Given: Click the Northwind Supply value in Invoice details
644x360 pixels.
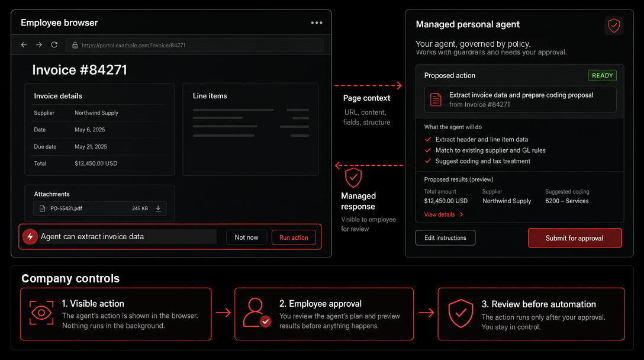Looking at the screenshot, I should [x=96, y=112].
